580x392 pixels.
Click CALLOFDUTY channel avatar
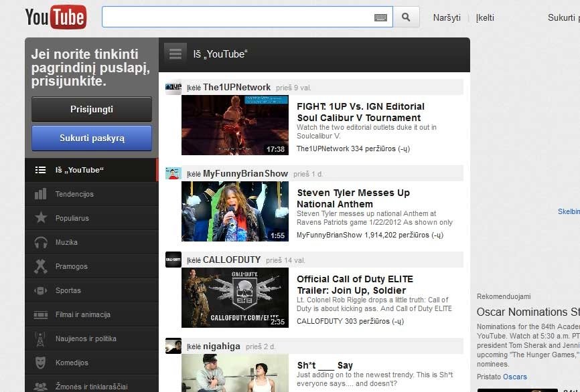(x=173, y=260)
